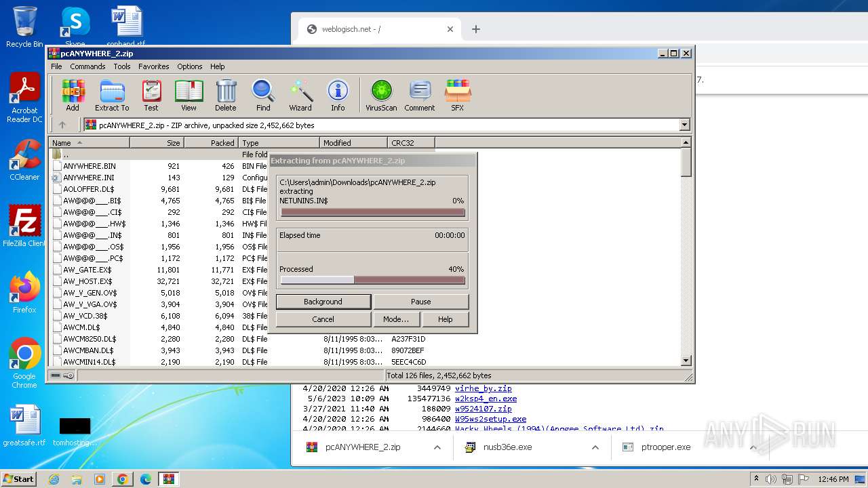Sort by Name column header
Screen dimensions: 868x488
(89, 142)
